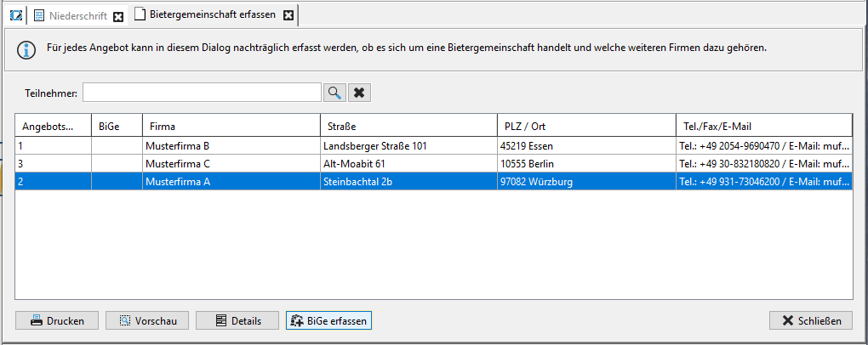
Task: Click BiGe erfassen button
Action: pos(328,320)
